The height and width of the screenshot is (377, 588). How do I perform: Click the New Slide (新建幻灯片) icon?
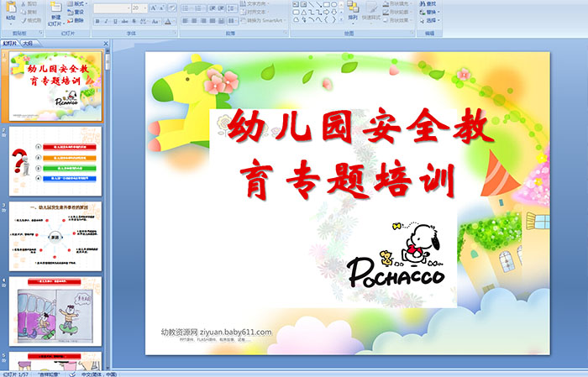(56, 7)
